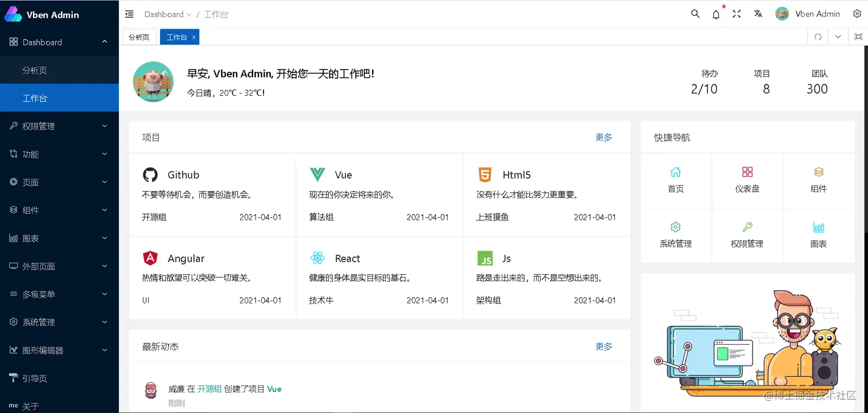The width and height of the screenshot is (868, 413).
Task: Expand the 组件 sidebar menu
Action: click(60, 210)
